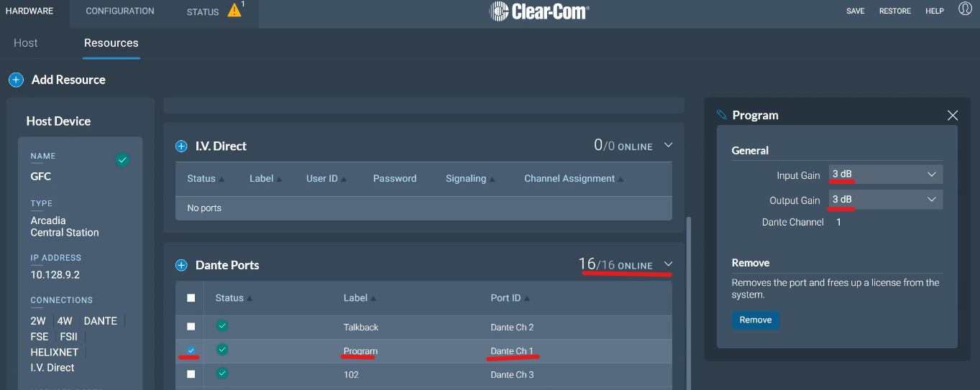The height and width of the screenshot is (390, 980).
Task: Click the Add Resource plus icon
Action: [16, 80]
